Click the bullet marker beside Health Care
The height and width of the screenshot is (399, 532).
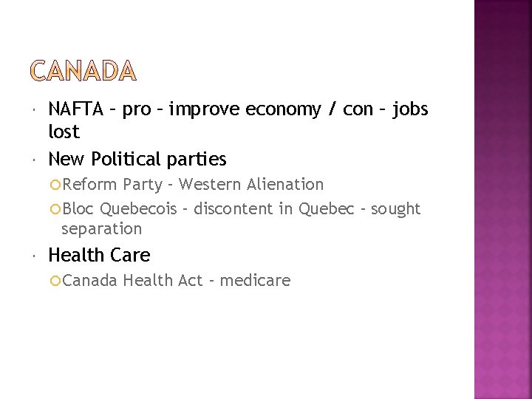point(35,256)
